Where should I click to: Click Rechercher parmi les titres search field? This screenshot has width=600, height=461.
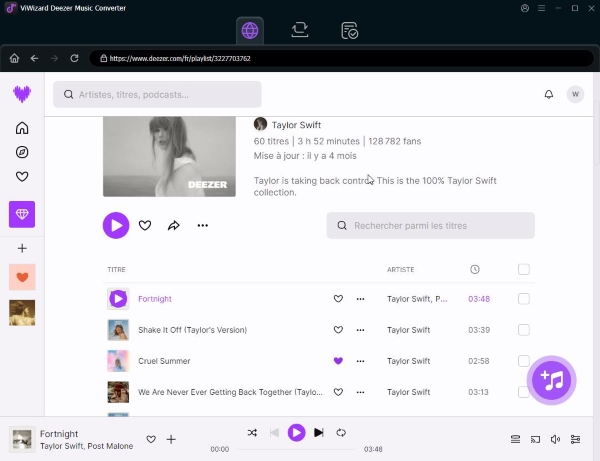[430, 226]
